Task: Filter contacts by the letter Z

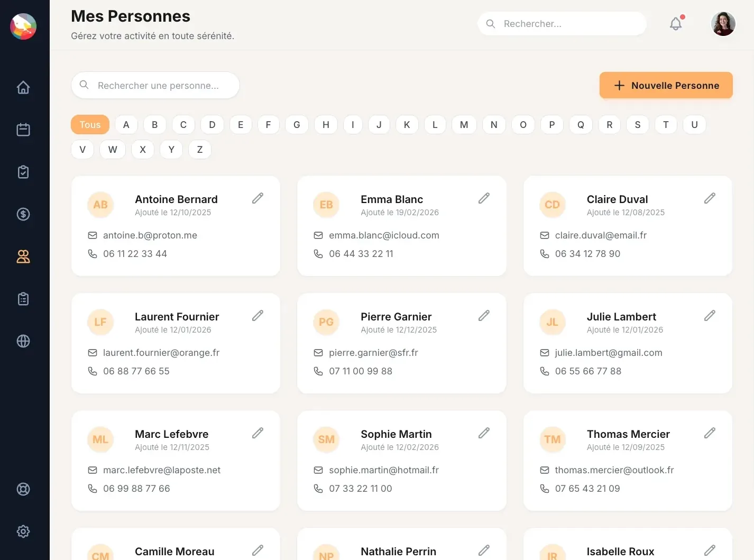Action: 199,149
